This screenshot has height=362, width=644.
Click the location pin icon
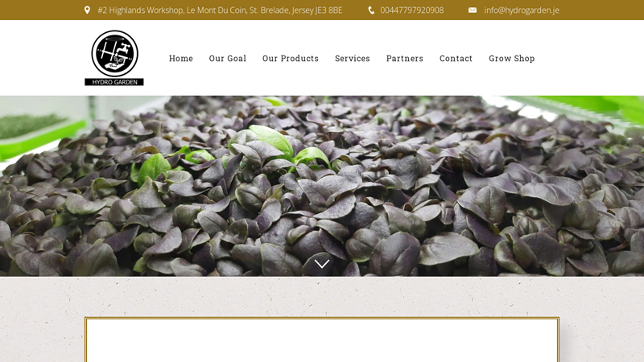pos(87,10)
